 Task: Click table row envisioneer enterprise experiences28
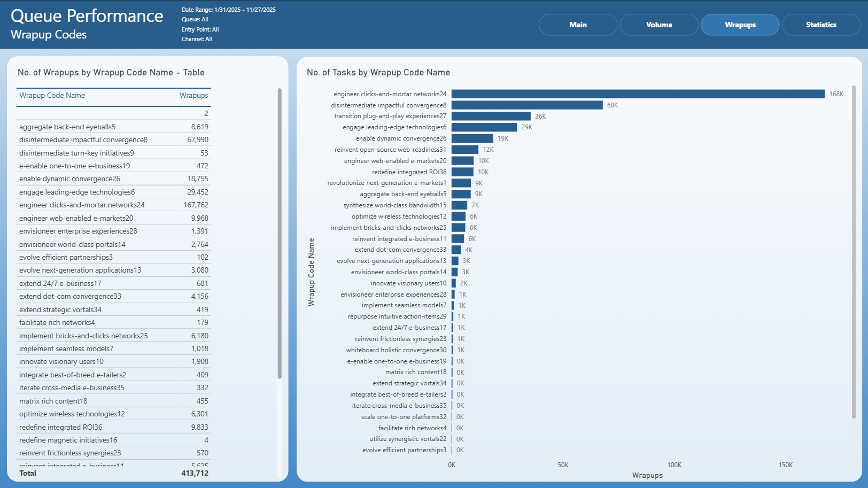coord(114,231)
